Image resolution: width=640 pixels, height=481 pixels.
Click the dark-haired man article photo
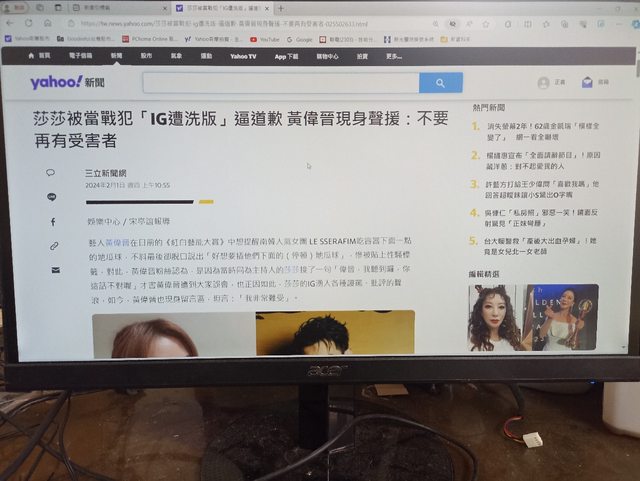(x=335, y=333)
